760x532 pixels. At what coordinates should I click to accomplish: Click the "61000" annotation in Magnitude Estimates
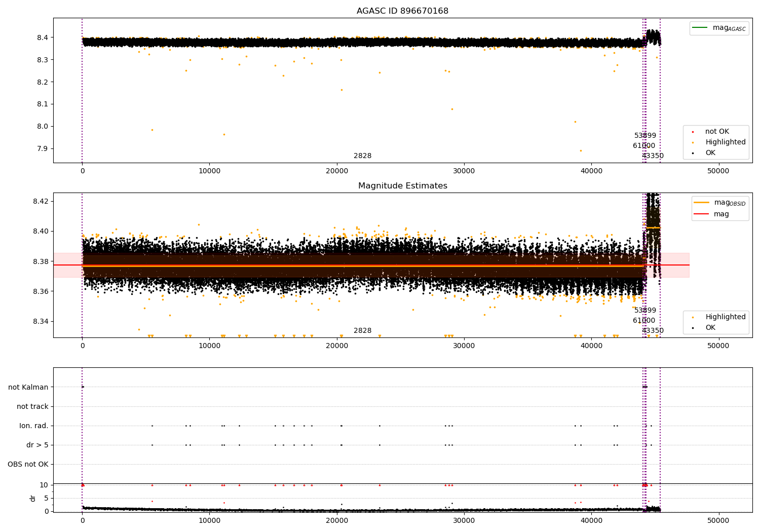tap(643, 321)
